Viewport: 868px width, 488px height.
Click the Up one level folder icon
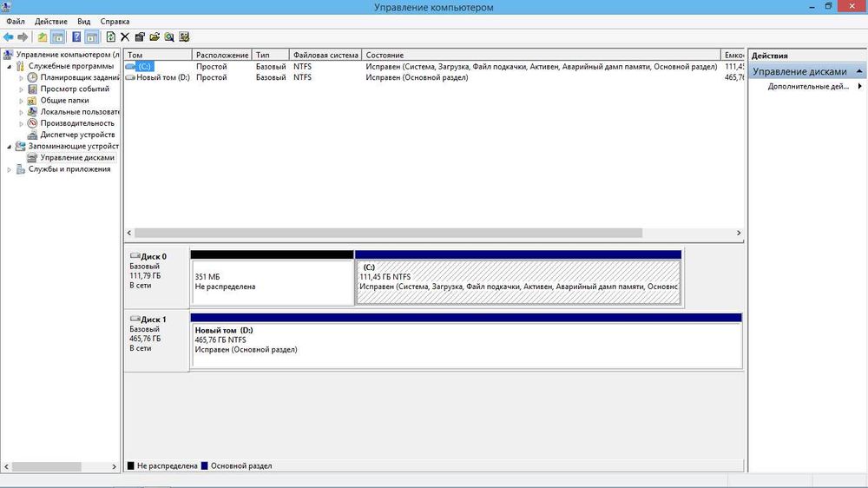42,37
